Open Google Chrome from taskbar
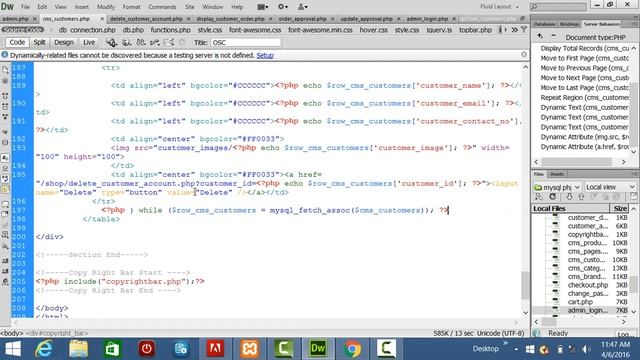The image size is (640, 360). (352, 349)
